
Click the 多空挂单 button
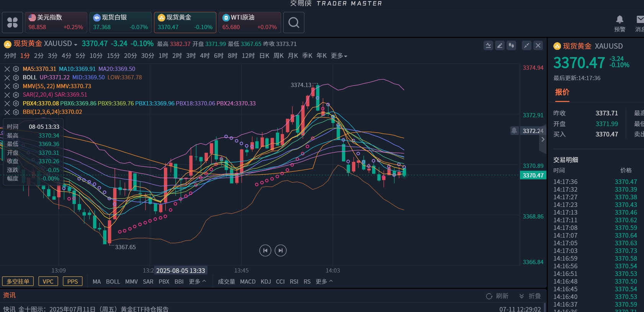pyautogui.click(x=18, y=281)
